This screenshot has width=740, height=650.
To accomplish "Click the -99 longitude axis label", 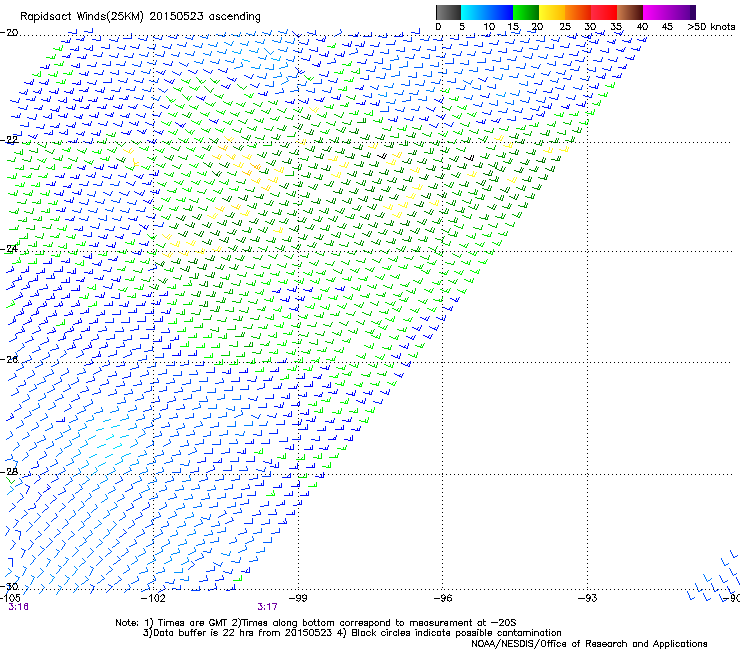I will [298, 598].
